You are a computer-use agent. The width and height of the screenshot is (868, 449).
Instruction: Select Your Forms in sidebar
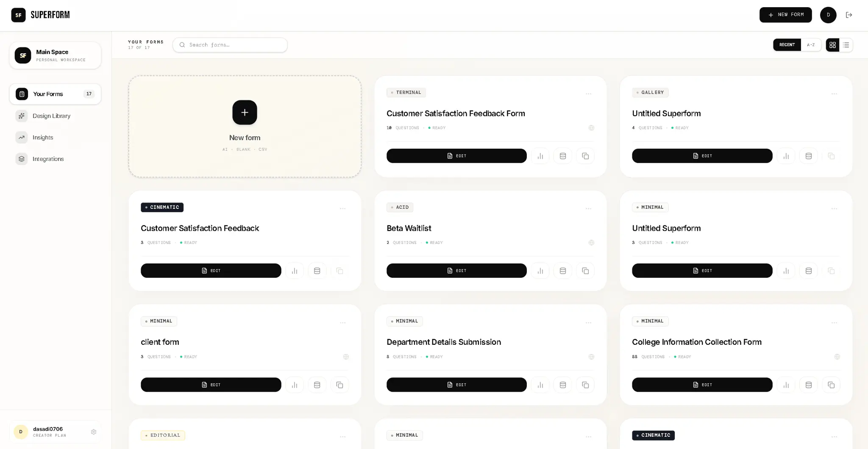coord(55,94)
